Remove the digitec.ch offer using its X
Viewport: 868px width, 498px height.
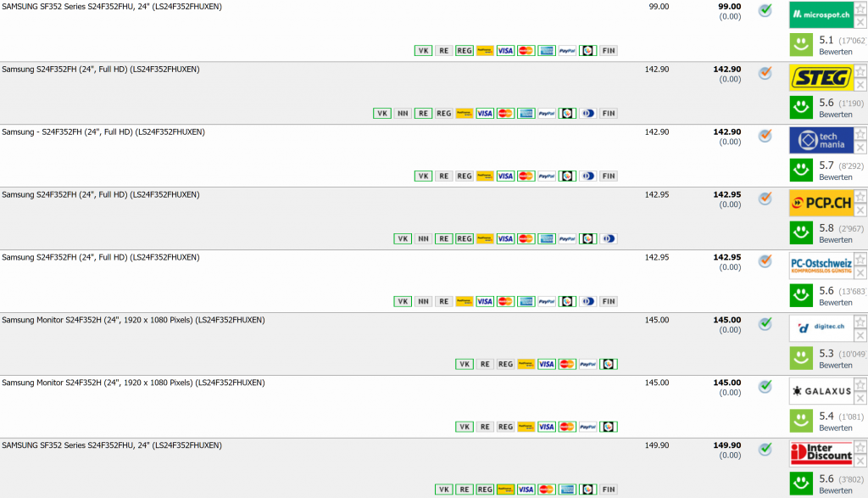tap(860, 336)
